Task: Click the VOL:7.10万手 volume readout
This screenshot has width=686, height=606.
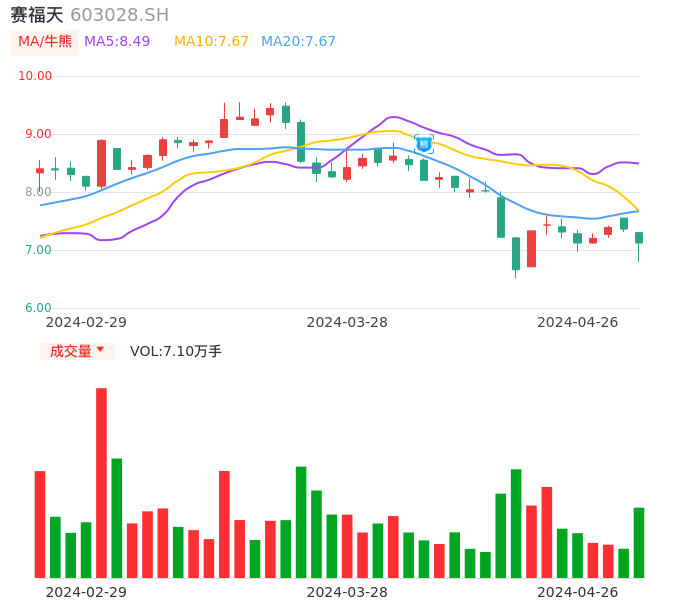Action: [x=176, y=351]
